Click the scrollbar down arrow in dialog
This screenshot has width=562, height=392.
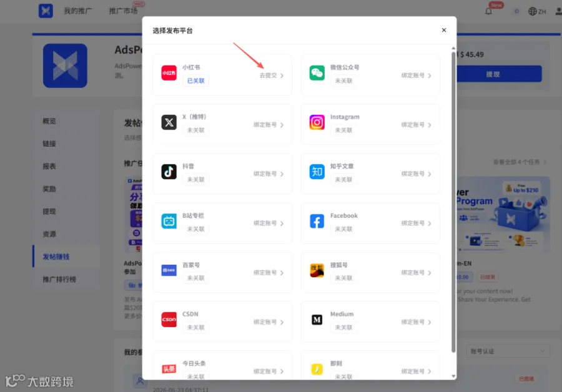click(x=453, y=376)
